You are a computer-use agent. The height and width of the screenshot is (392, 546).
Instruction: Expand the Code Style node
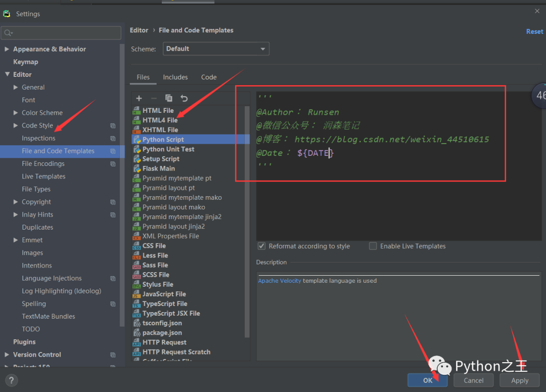[x=16, y=125]
